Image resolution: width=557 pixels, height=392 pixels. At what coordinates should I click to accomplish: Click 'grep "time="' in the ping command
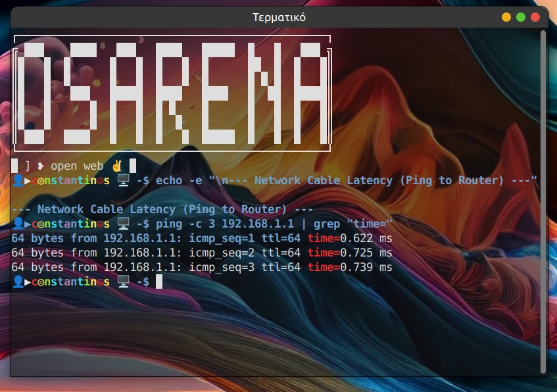(x=353, y=224)
